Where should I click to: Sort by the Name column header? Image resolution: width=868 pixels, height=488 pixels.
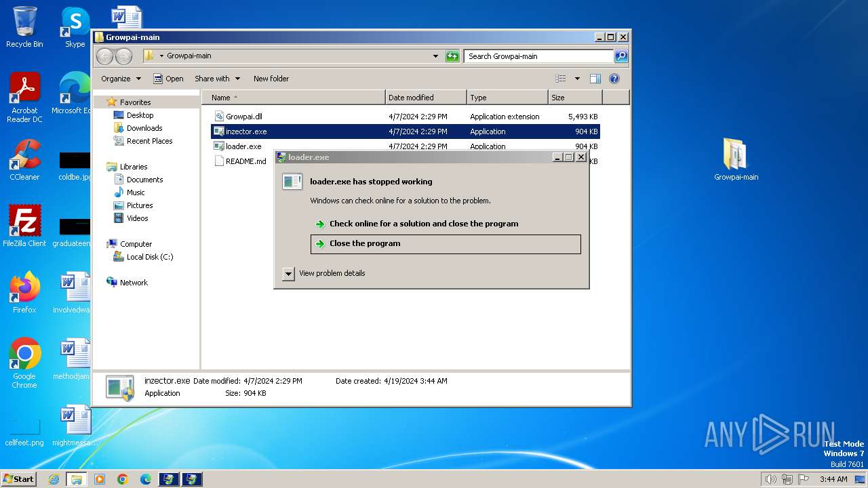pyautogui.click(x=293, y=98)
